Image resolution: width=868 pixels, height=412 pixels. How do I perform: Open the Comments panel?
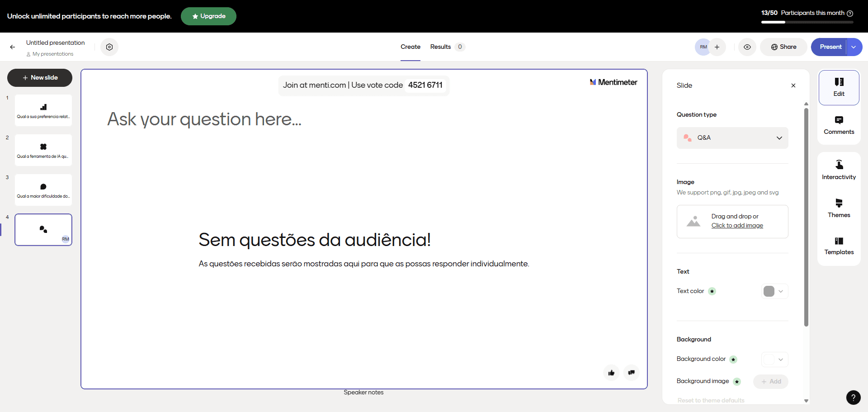[839, 125]
